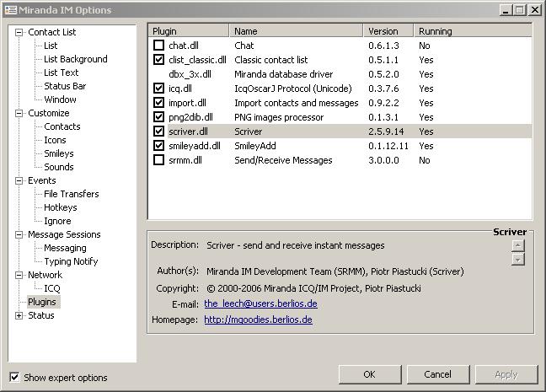The width and height of the screenshot is (546, 392).
Task: Expand the Status tree node
Action: click(x=19, y=315)
